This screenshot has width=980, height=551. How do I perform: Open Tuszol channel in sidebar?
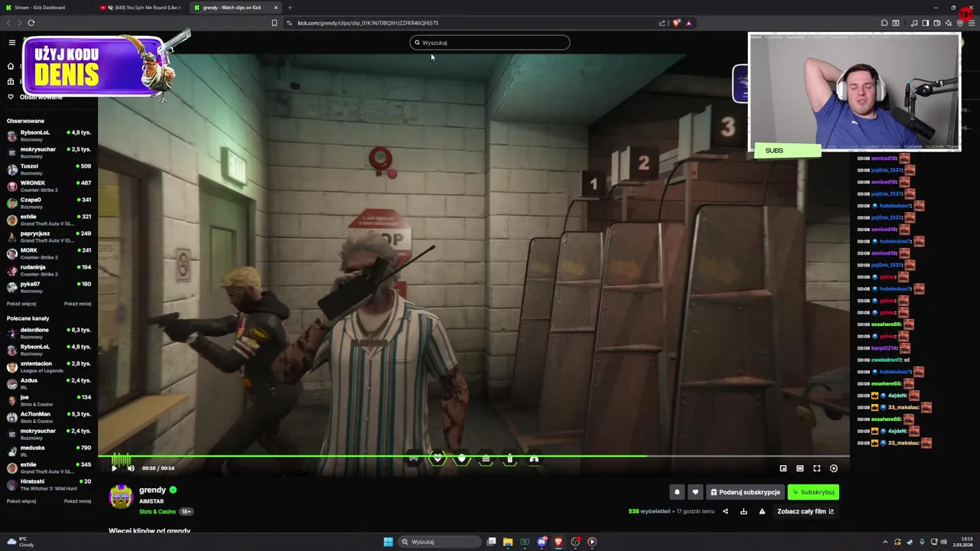pos(49,170)
